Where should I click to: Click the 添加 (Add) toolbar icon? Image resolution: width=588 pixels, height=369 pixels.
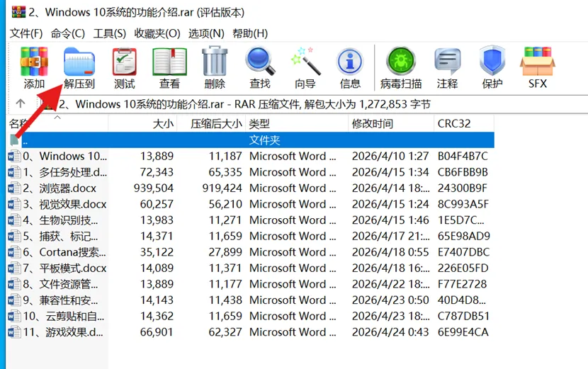[x=34, y=62]
